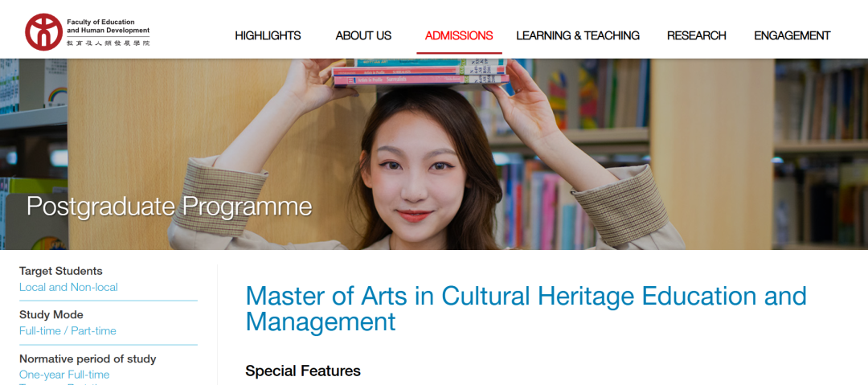Open the LEARNING & TEACHING menu
The height and width of the screenshot is (385, 868).
click(x=578, y=35)
